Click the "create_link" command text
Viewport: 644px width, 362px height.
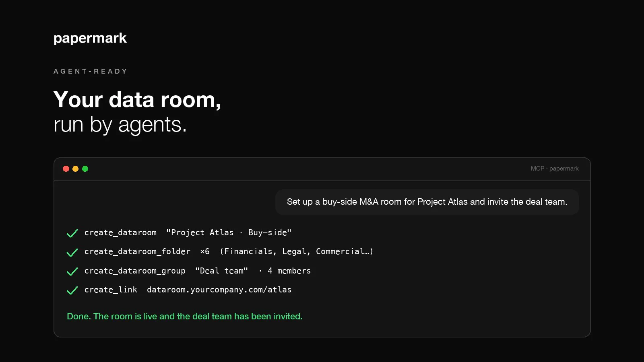coord(111,290)
